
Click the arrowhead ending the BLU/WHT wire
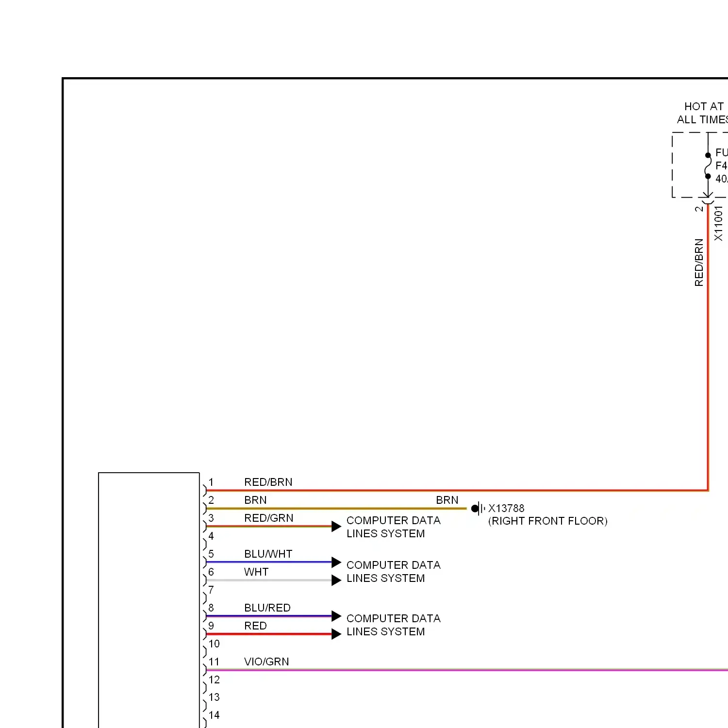[x=336, y=563]
